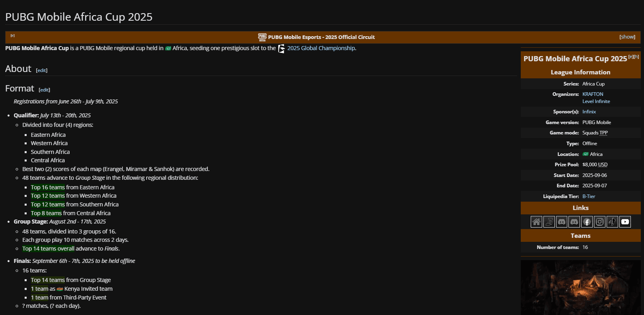Open the Infinix sponsor link
The image size is (644, 315).
point(589,112)
